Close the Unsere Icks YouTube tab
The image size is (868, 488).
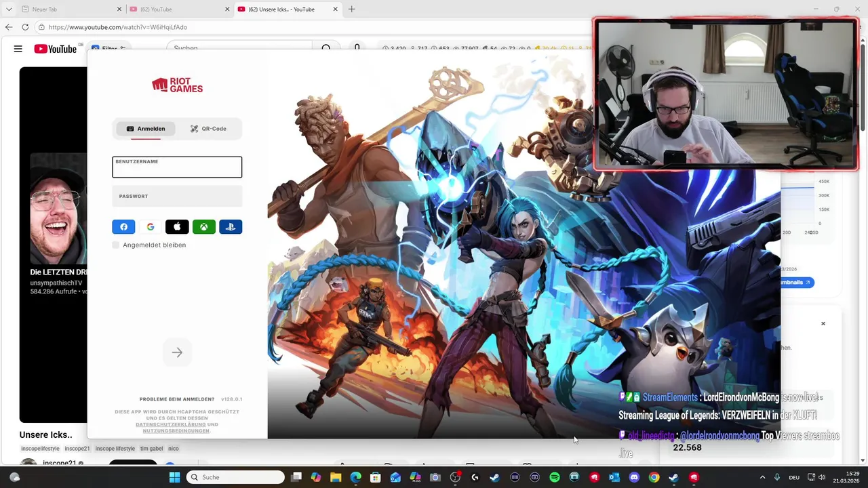(335, 9)
